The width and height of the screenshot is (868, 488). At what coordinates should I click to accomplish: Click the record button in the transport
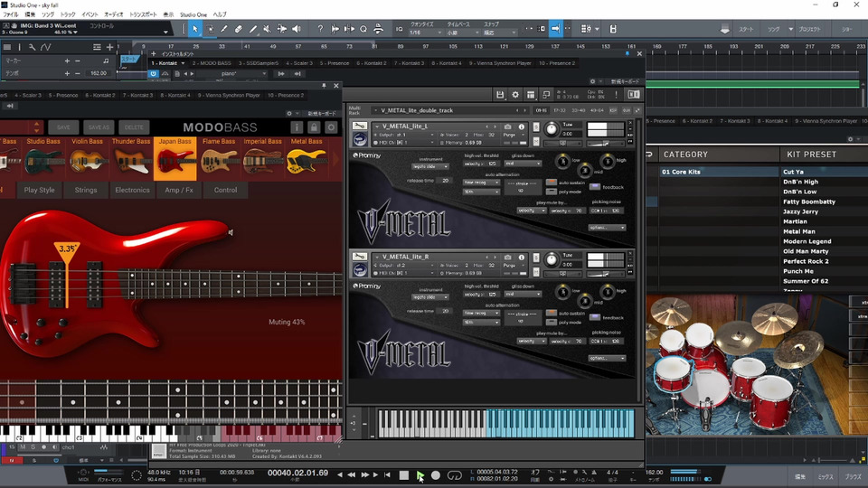click(x=436, y=475)
